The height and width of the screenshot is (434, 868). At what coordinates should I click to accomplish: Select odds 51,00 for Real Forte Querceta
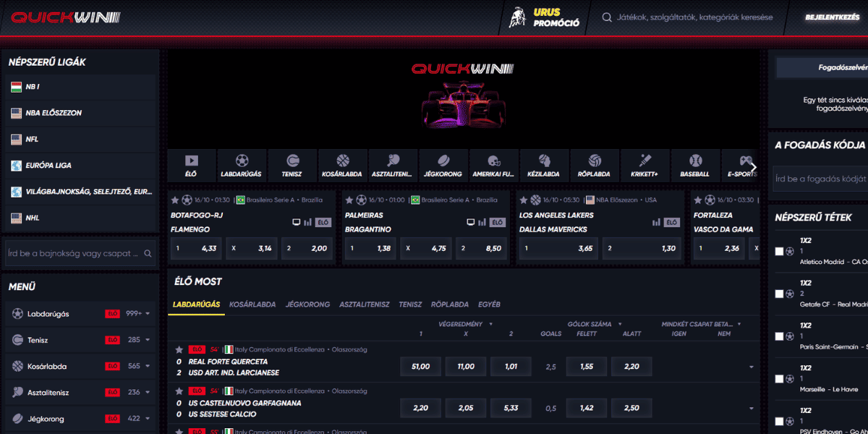tap(420, 367)
